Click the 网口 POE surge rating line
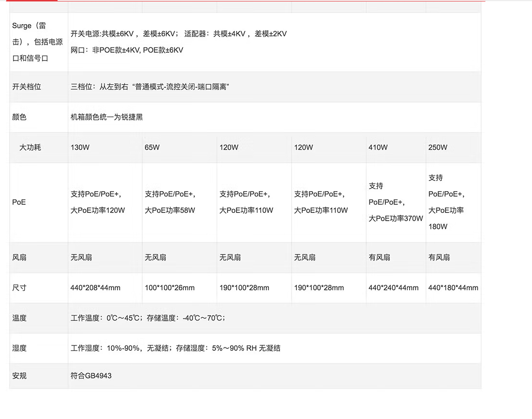The image size is (532, 419). pos(127,50)
